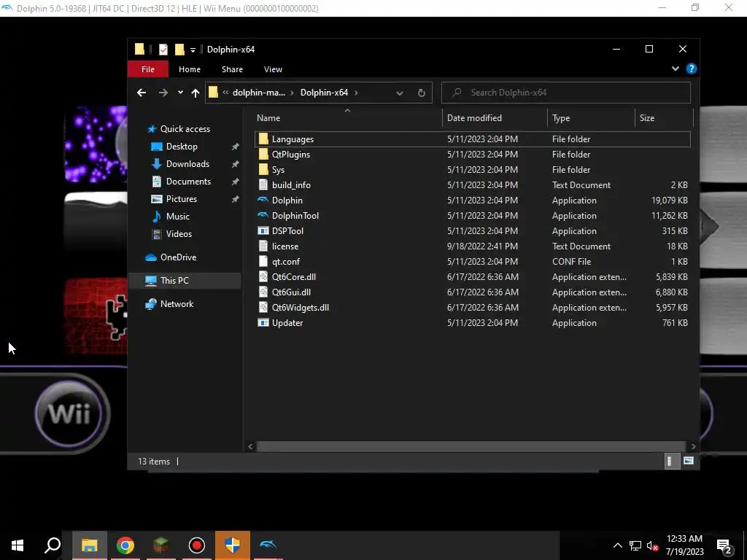Click the horizontal scrollbar in file list
The height and width of the screenshot is (560, 747).
(x=471, y=446)
